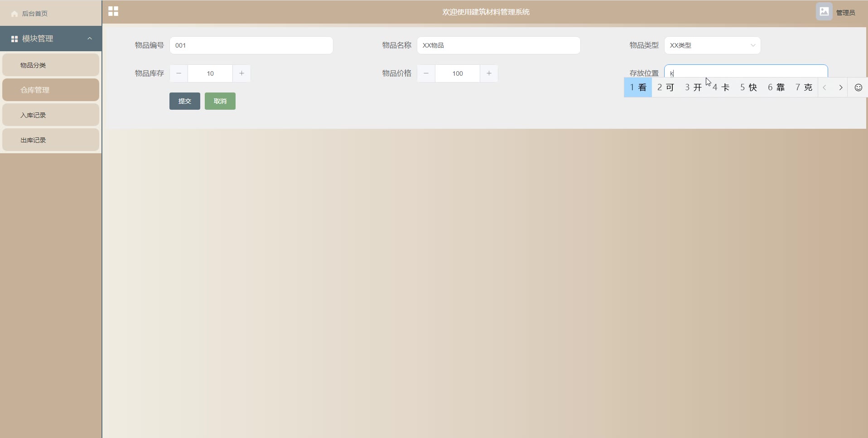Focus the 物品编号 input field
The image size is (868, 438).
(251, 45)
